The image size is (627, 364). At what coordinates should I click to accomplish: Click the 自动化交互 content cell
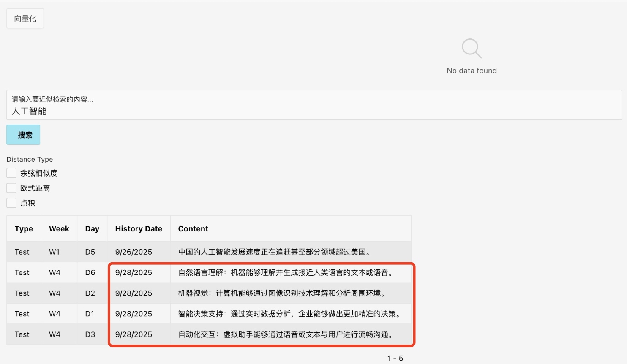[286, 335]
